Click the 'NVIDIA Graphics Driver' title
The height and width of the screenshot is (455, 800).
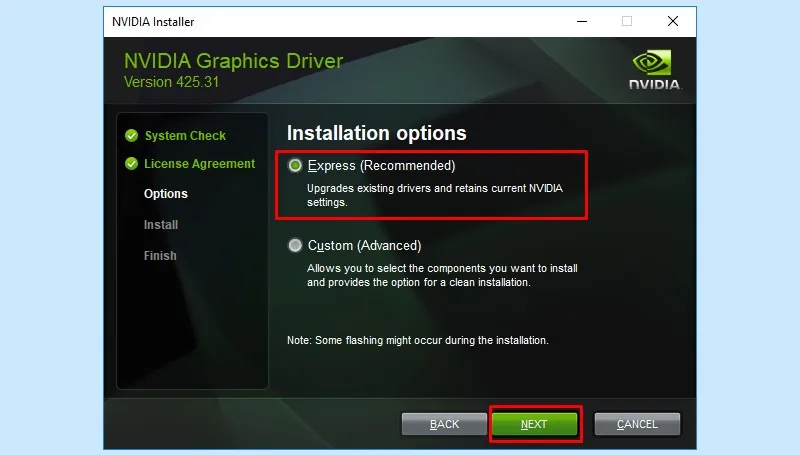(x=234, y=61)
